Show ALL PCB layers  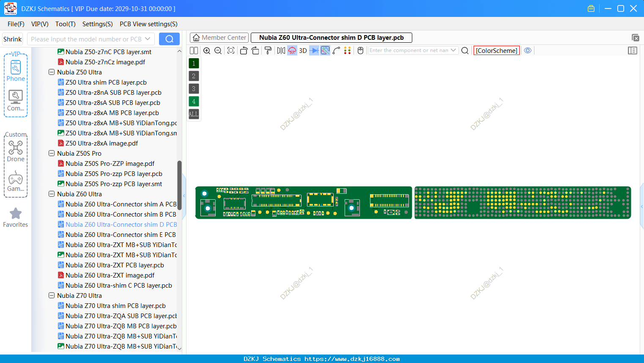click(x=194, y=114)
